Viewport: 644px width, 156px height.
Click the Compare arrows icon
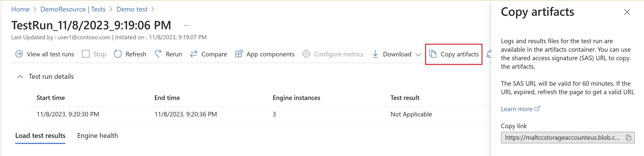(193, 54)
